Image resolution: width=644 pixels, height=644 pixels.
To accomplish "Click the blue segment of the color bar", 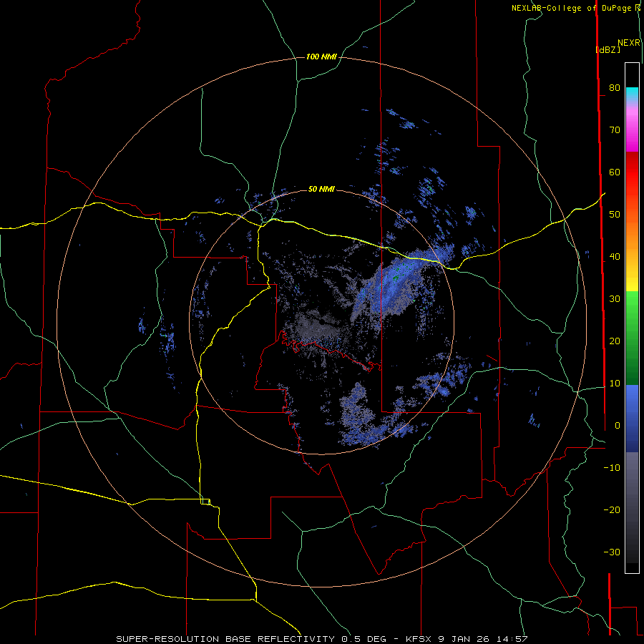I will [x=632, y=418].
